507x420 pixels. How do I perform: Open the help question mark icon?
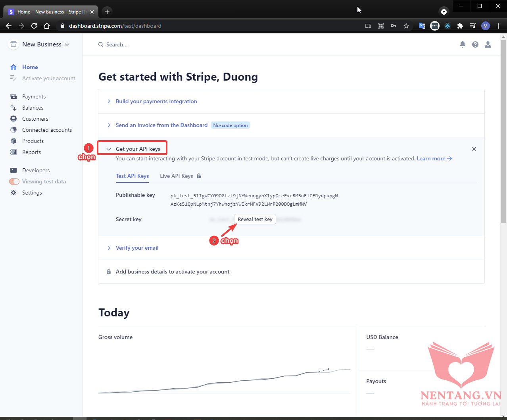[475, 44]
